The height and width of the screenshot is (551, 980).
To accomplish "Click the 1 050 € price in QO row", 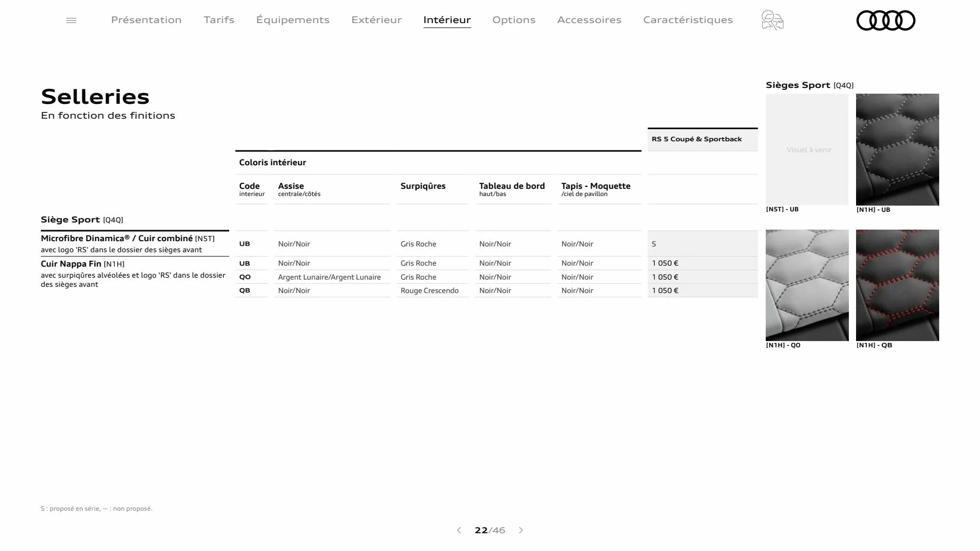I will point(665,277).
